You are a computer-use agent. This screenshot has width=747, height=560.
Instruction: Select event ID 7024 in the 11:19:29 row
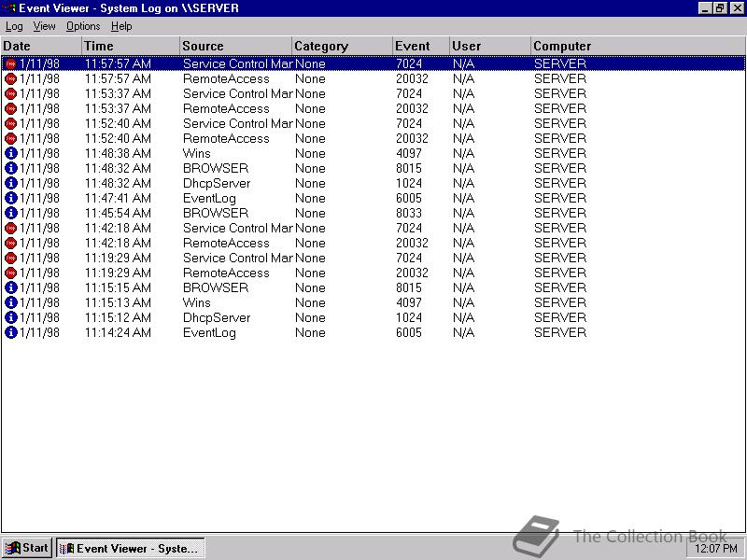(x=409, y=258)
